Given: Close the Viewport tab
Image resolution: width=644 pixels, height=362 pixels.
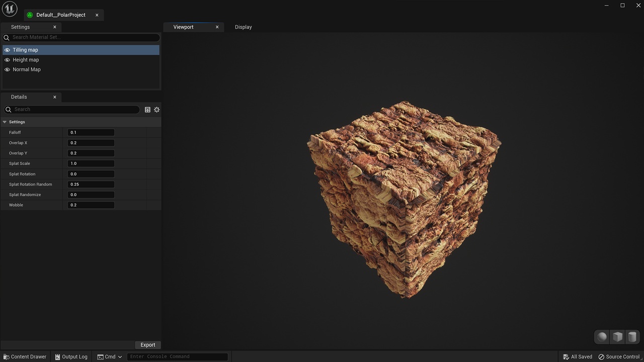Looking at the screenshot, I should tap(217, 27).
